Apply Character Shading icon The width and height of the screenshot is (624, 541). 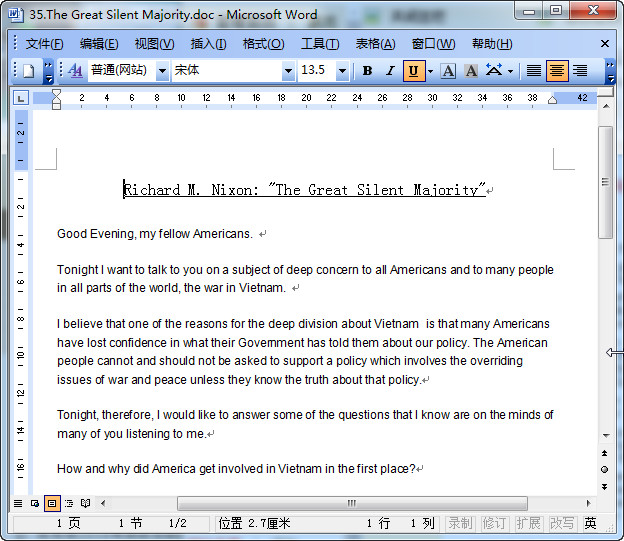coord(471,71)
